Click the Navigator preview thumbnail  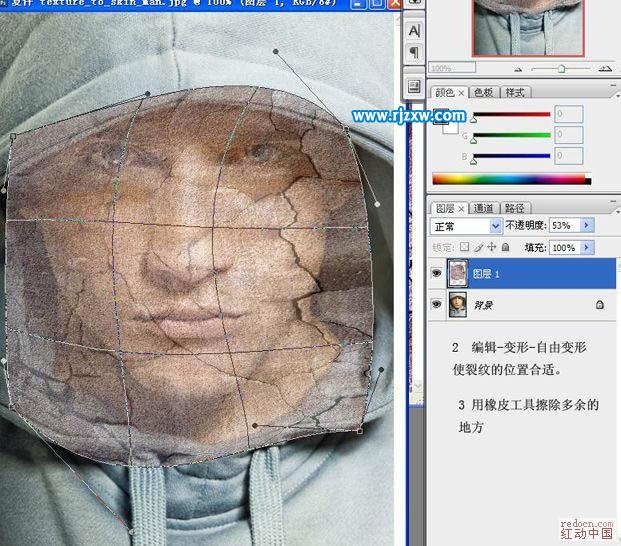(x=528, y=27)
